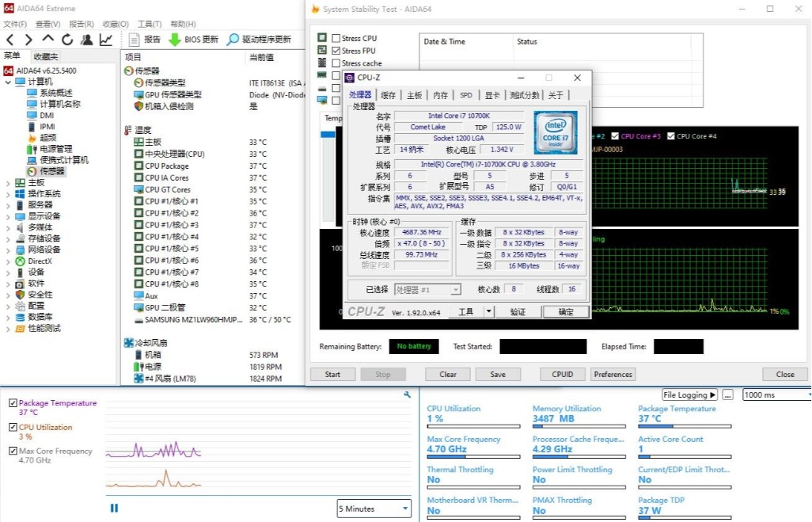This screenshot has height=522, width=812.
Task: Toggle CPU Utilization graph checkbox
Action: 13,427
